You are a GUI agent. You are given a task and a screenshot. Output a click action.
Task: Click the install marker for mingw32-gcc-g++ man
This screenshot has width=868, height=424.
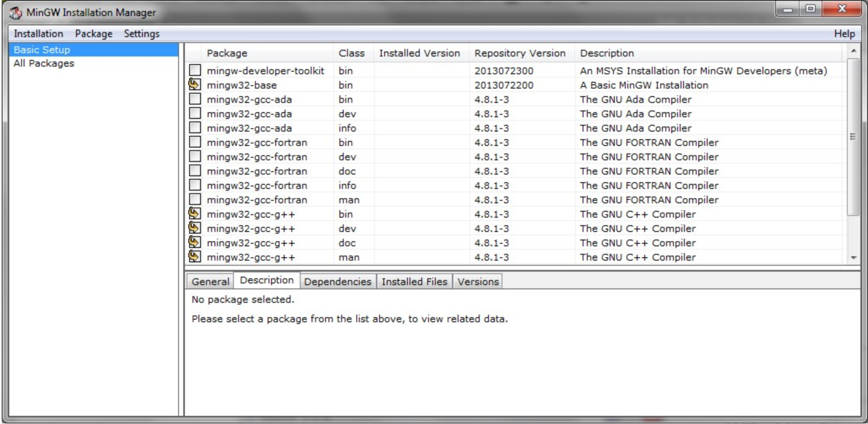195,257
